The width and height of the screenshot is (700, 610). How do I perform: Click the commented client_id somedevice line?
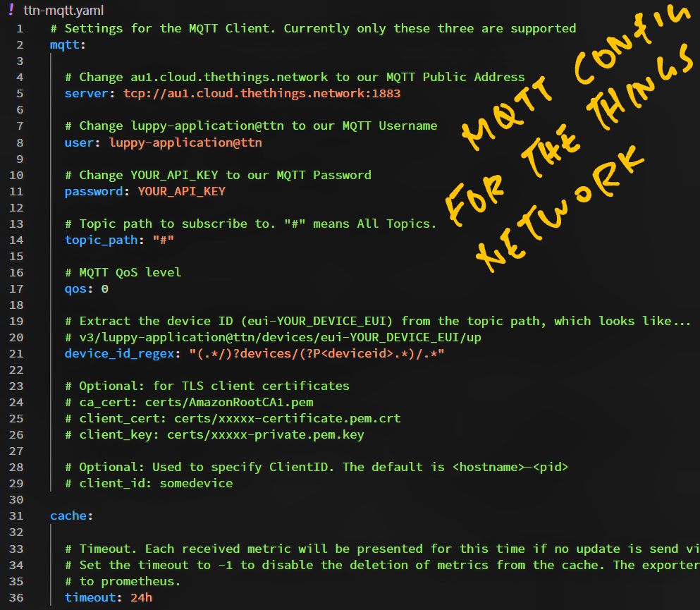click(x=149, y=483)
